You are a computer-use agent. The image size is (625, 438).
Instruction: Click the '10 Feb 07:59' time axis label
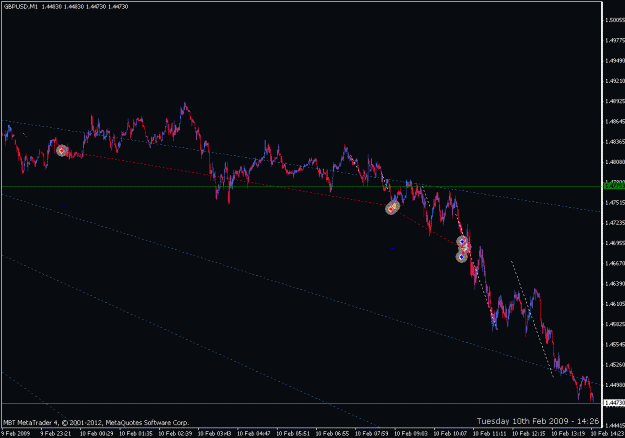tap(371, 434)
